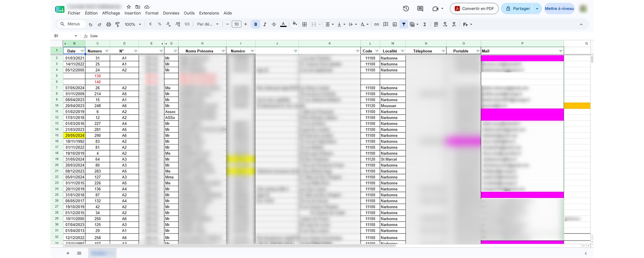Open the fill color paint bucket
The image size is (644, 258).
294,24
